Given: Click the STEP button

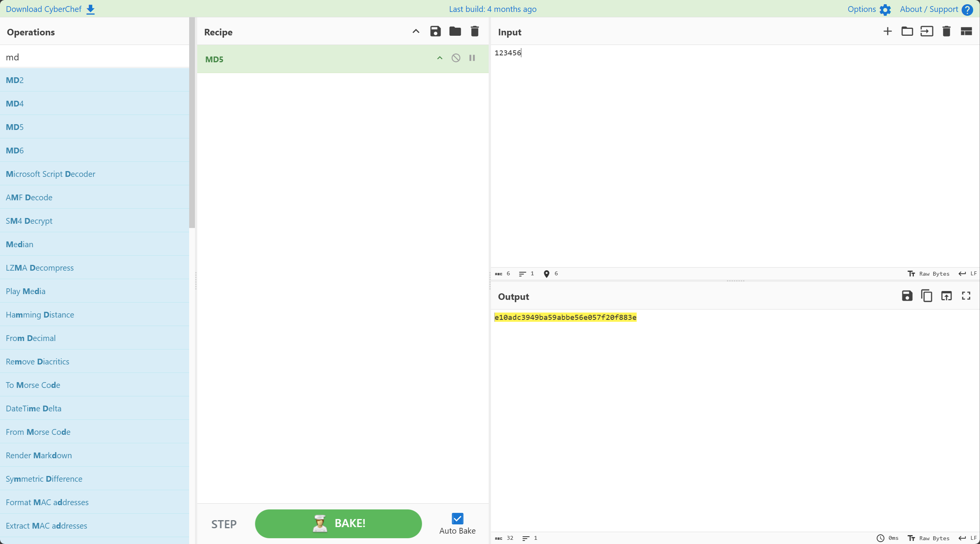Looking at the screenshot, I should (224, 524).
